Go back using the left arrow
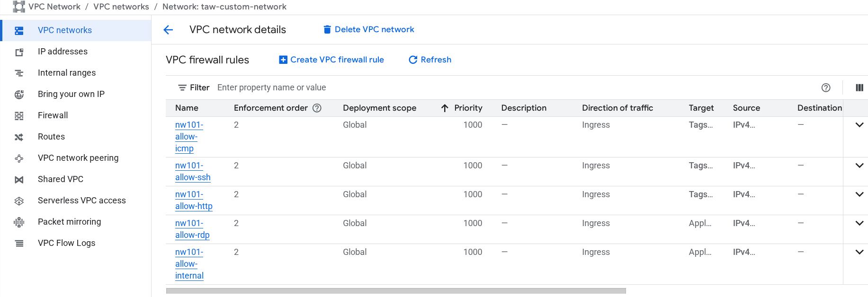 pyautogui.click(x=168, y=30)
